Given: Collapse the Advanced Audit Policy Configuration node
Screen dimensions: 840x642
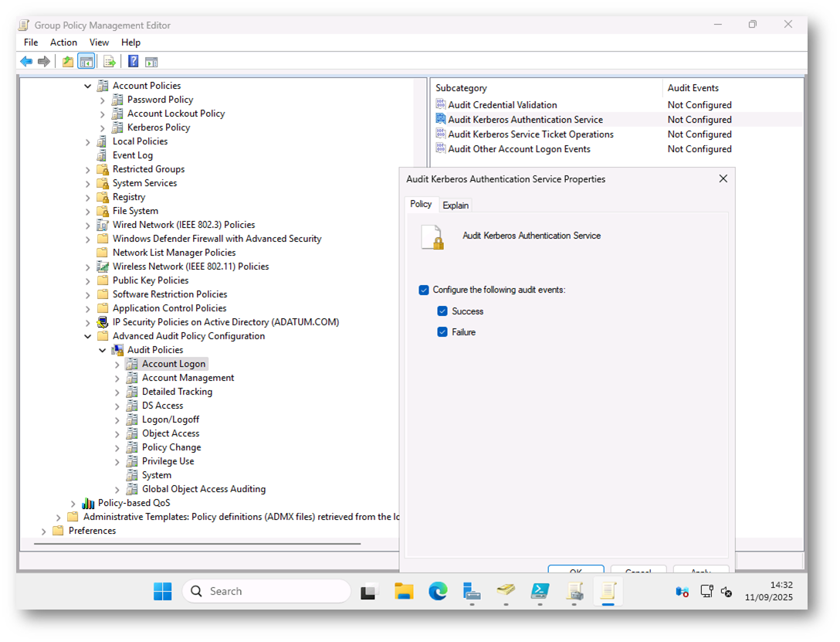Looking at the screenshot, I should point(88,337).
